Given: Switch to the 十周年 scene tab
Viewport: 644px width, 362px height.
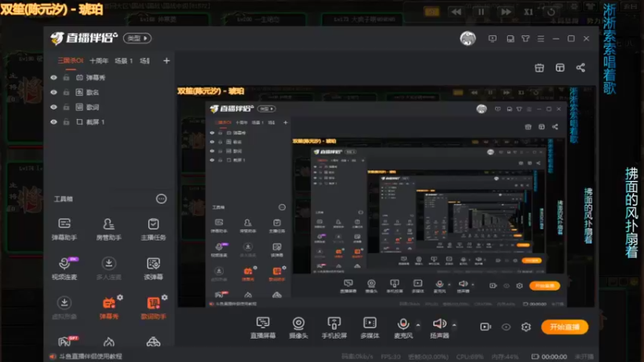Looking at the screenshot, I should (99, 61).
